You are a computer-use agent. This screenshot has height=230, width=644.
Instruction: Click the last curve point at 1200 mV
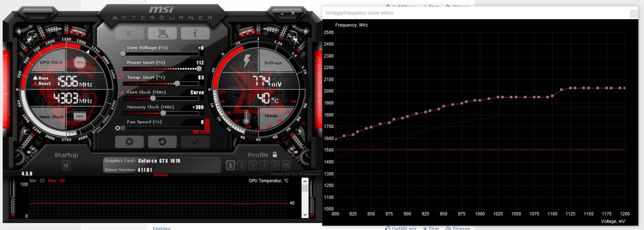coord(624,88)
